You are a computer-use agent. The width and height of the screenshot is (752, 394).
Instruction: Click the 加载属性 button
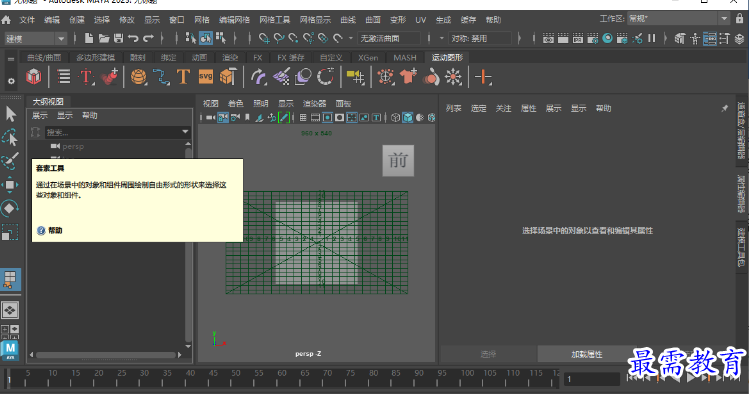pyautogui.click(x=587, y=354)
